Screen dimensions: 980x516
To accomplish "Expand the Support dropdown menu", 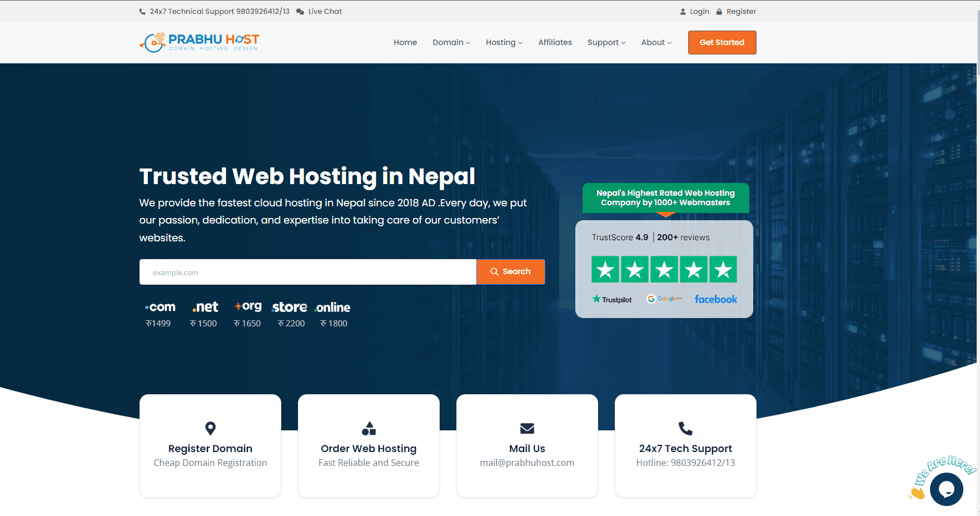I will click(x=606, y=42).
